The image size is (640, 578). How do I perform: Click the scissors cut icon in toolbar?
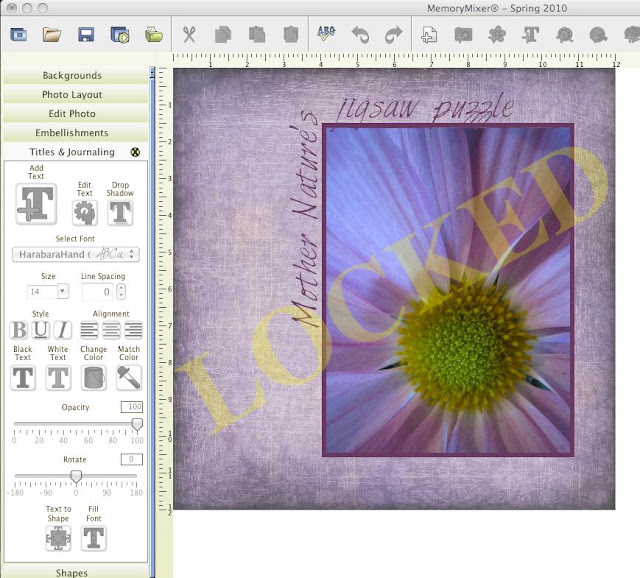click(x=189, y=35)
